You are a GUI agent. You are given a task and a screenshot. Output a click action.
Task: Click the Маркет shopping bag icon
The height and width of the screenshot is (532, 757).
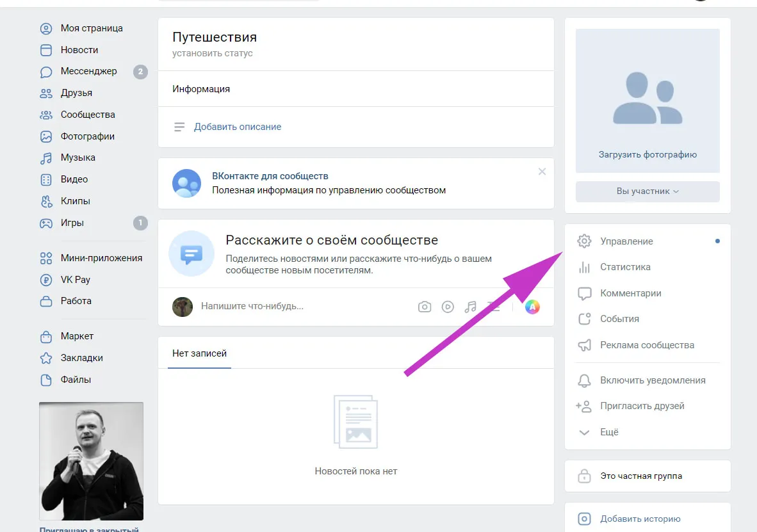pos(46,337)
